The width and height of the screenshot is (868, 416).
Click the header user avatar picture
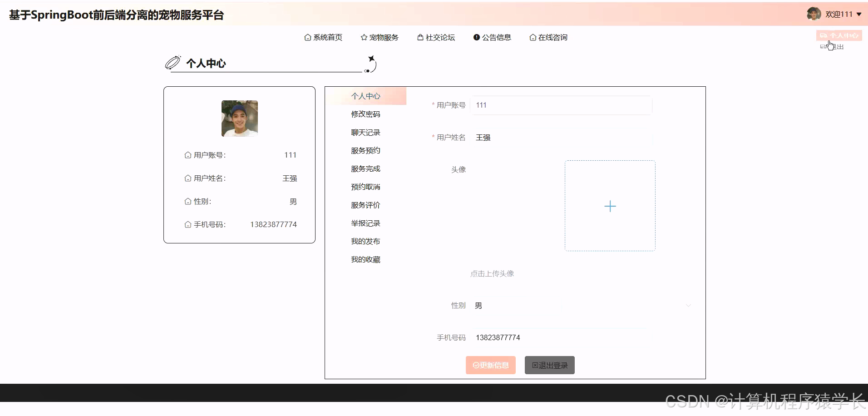click(814, 14)
